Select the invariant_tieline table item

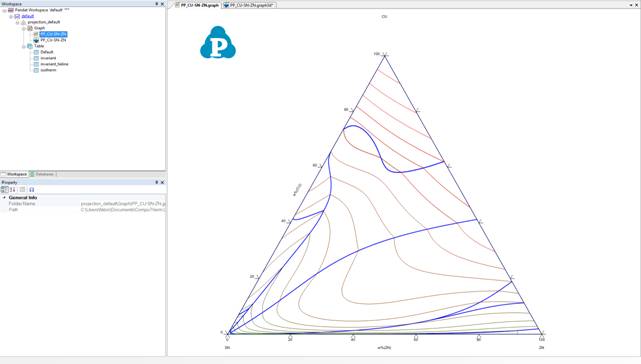click(54, 64)
